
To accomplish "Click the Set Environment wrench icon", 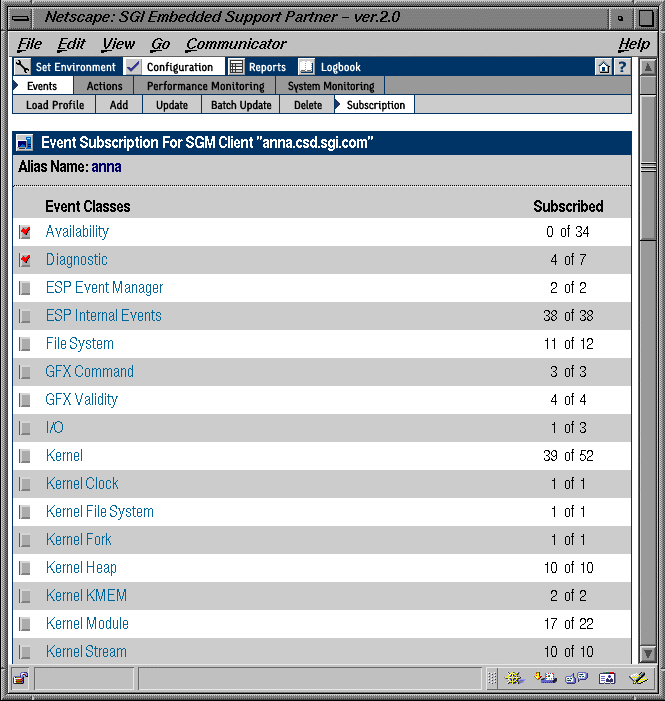I will coord(22,67).
